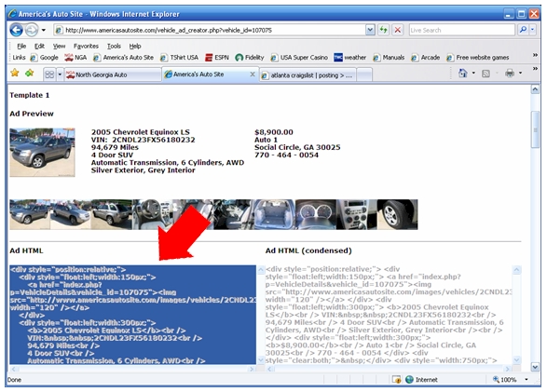Close the America's Auto Site tab
This screenshot has width=547, height=392.
(x=253, y=74)
